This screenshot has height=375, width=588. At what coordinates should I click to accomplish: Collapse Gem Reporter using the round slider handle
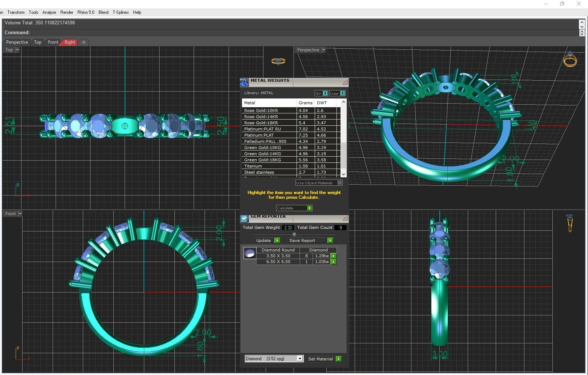click(x=294, y=234)
